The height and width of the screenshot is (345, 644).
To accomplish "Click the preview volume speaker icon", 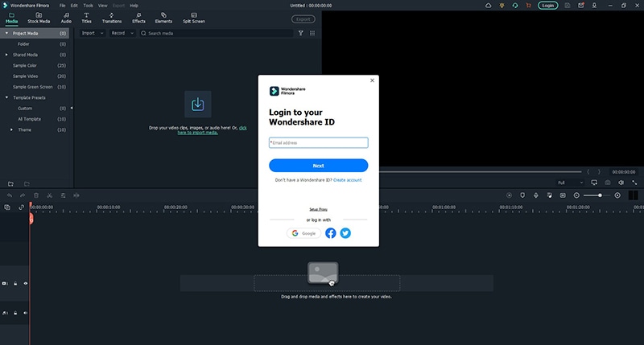I will (x=621, y=183).
